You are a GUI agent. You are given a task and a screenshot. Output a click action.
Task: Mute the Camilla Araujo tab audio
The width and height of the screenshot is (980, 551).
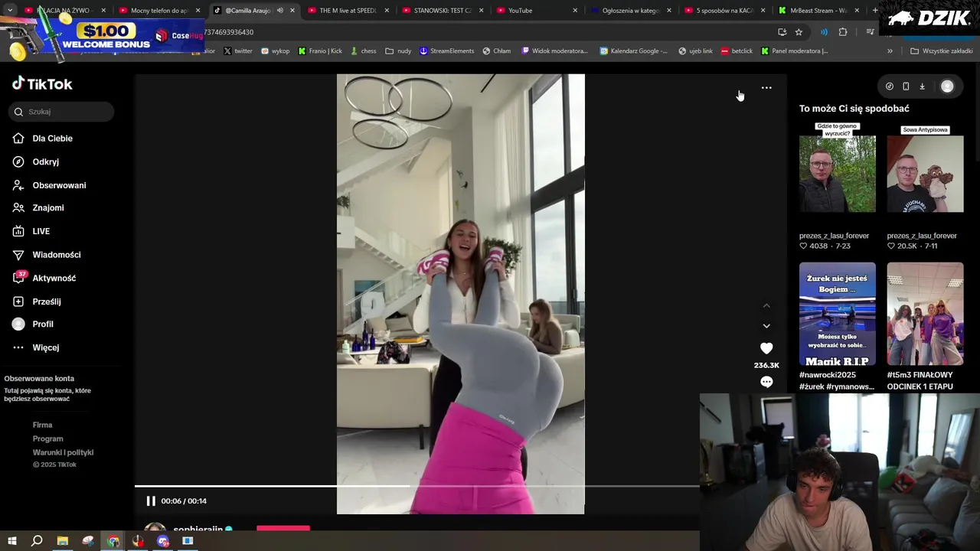pyautogui.click(x=279, y=11)
